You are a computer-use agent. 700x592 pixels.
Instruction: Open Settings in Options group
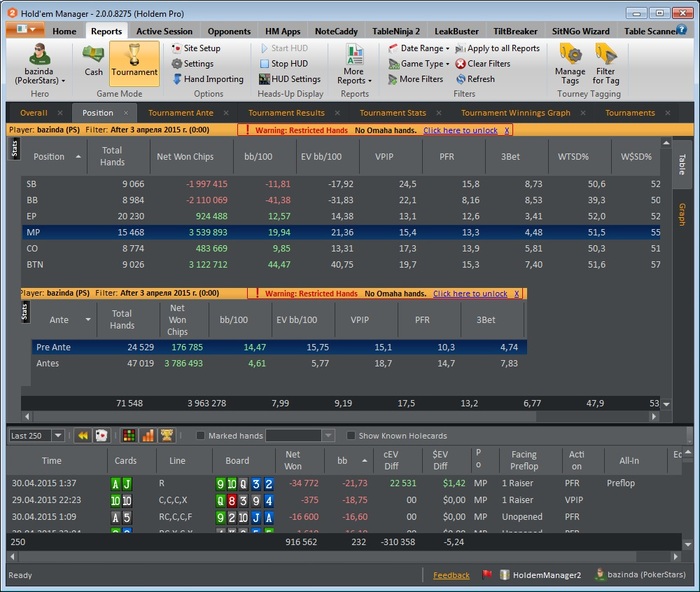(192, 64)
